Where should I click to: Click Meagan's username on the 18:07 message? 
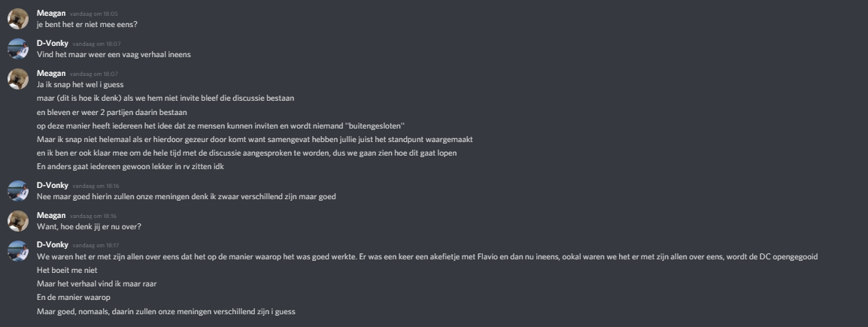pos(50,73)
